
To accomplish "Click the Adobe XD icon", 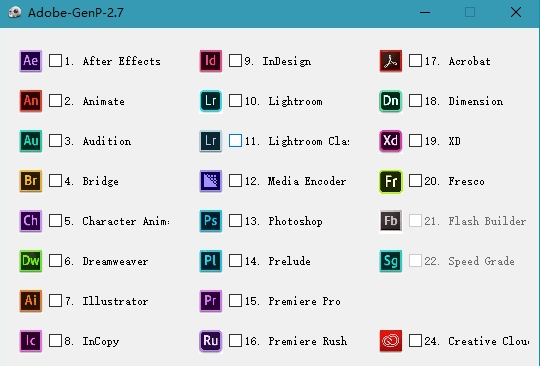I will click(391, 141).
